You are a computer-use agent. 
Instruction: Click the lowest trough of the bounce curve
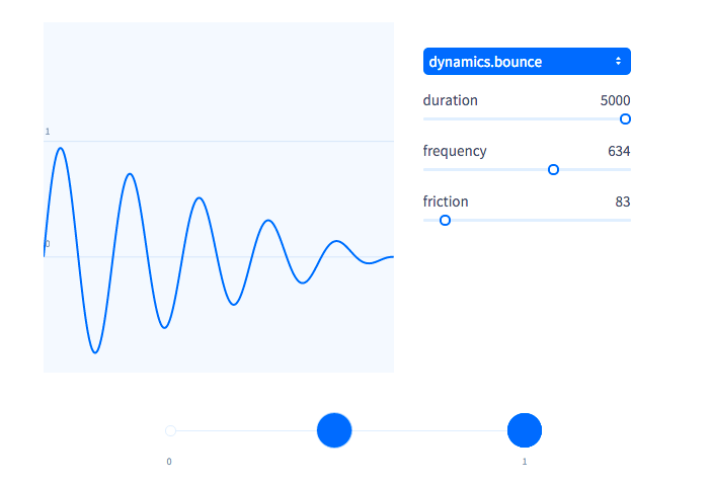pos(95,352)
